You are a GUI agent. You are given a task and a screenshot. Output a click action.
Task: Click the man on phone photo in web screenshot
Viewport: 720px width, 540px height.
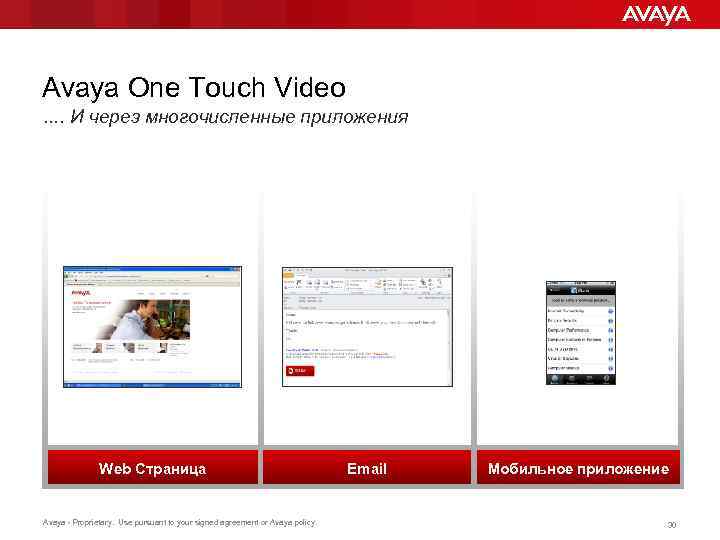point(143,319)
